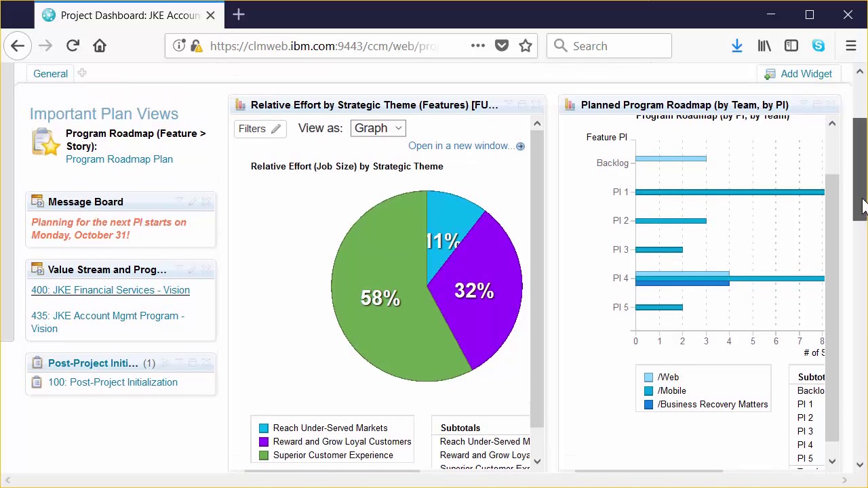Open the Filters editor button
The image size is (868, 488).
(259, 129)
